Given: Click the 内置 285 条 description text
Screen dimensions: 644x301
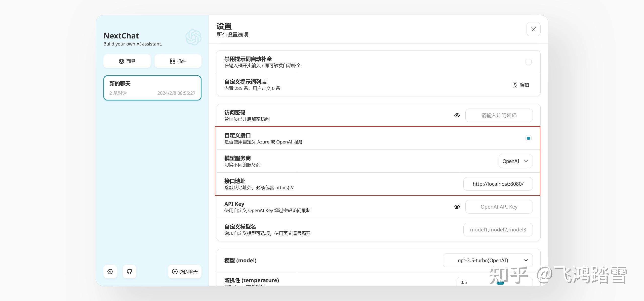Looking at the screenshot, I should coord(252,88).
